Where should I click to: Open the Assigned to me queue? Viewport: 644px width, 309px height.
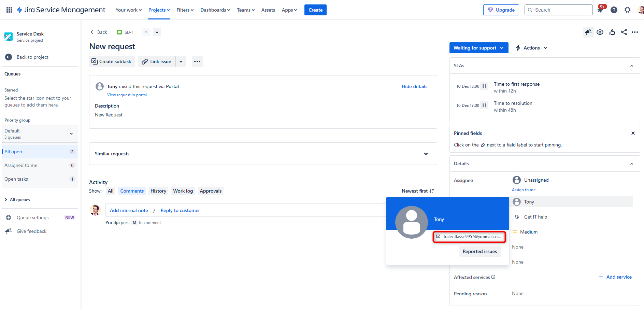point(40,165)
